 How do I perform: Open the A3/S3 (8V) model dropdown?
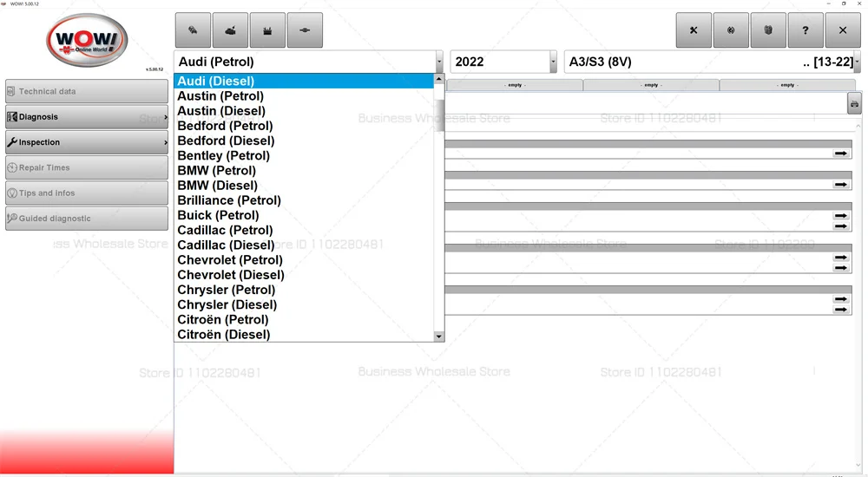coord(712,62)
